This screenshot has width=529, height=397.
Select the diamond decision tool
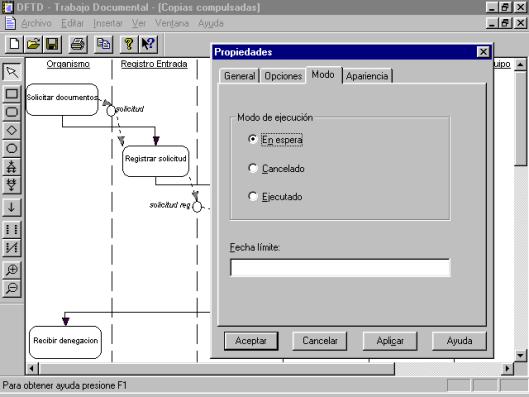click(12, 130)
